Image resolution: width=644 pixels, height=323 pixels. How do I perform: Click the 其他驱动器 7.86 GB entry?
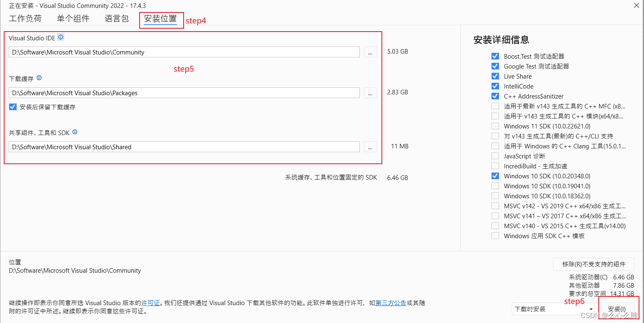pyautogui.click(x=602, y=285)
